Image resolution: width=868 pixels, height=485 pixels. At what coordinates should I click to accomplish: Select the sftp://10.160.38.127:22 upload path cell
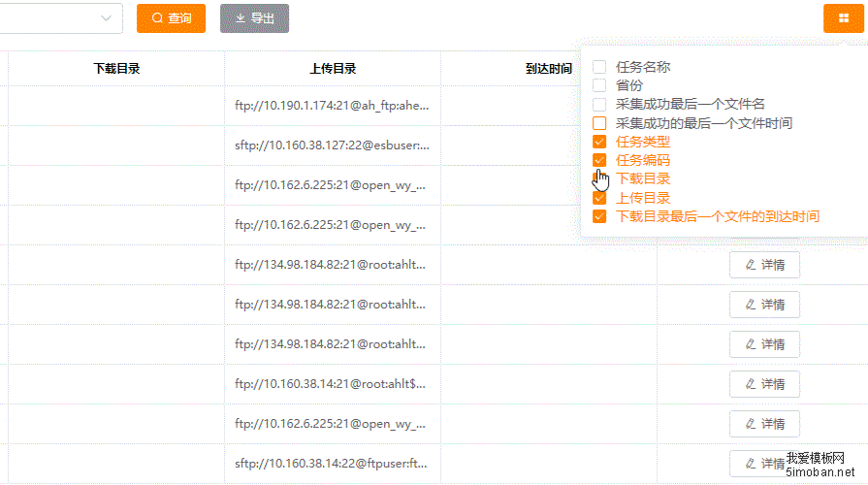(x=332, y=145)
